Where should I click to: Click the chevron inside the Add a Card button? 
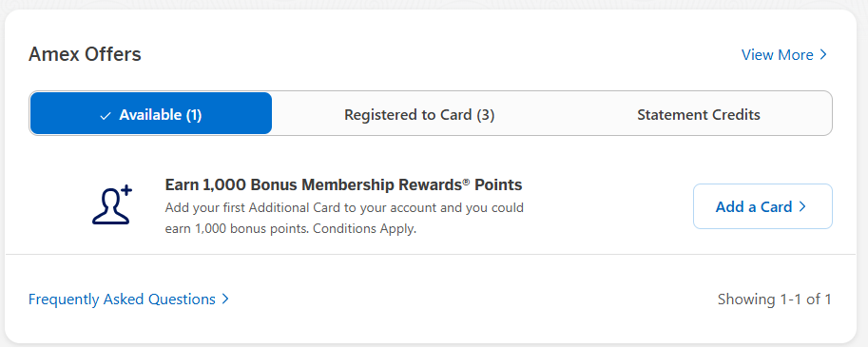(802, 207)
